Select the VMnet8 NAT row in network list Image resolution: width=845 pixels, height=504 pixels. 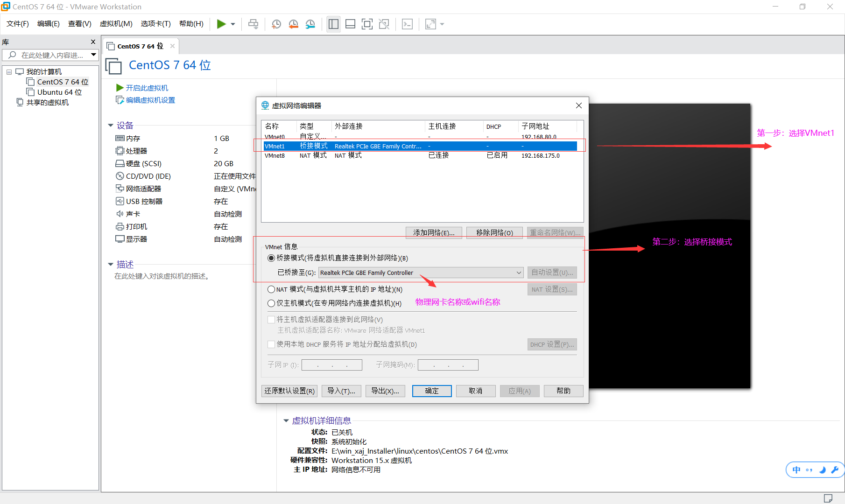pos(420,155)
